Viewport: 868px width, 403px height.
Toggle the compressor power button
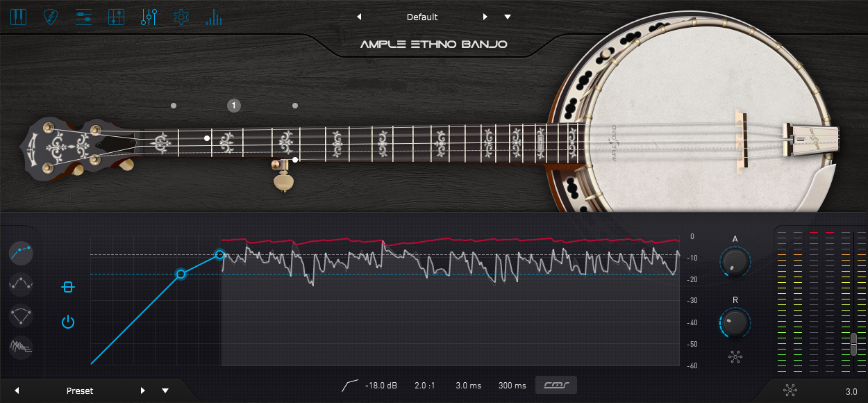click(67, 322)
